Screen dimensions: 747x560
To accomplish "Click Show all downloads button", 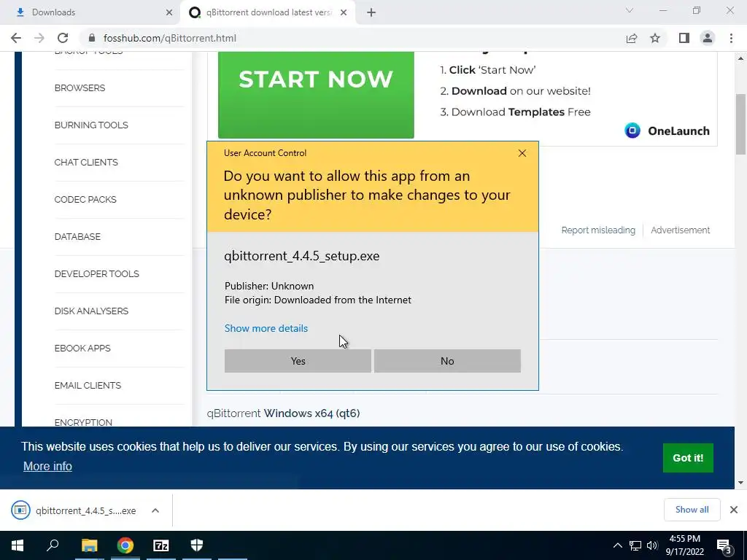I will pyautogui.click(x=692, y=510).
